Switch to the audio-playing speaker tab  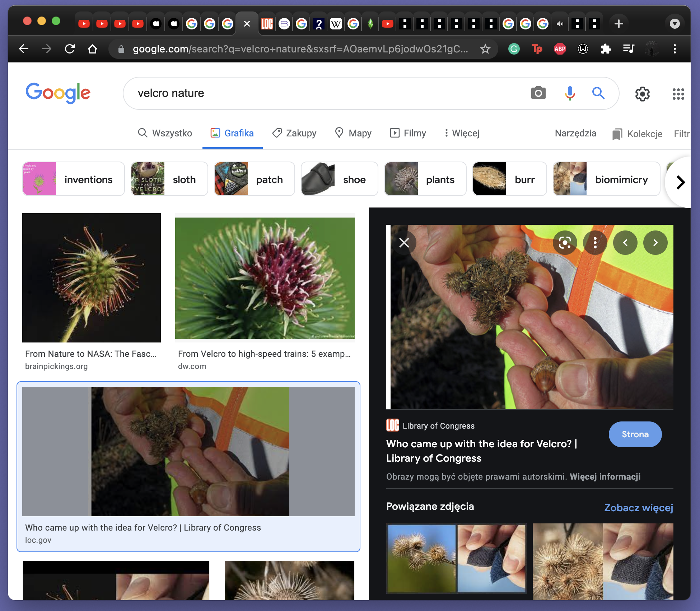pos(560,24)
